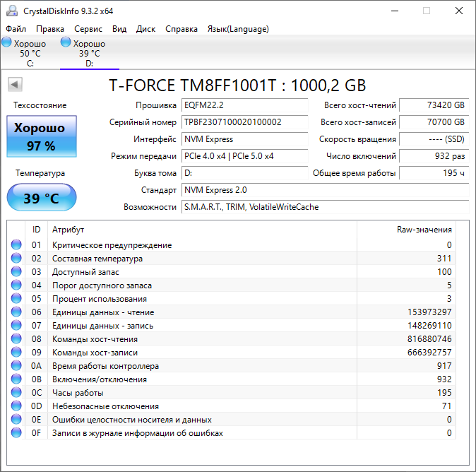476x472 pixels.
Task: Click status orb for attribute 02
Action: (x=16, y=258)
